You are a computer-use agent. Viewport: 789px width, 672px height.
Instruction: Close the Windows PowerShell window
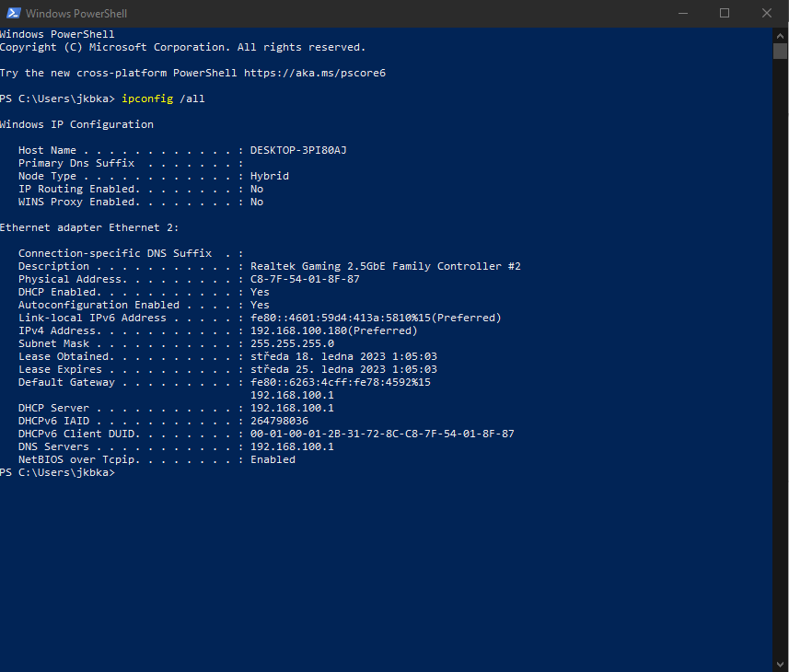[767, 13]
